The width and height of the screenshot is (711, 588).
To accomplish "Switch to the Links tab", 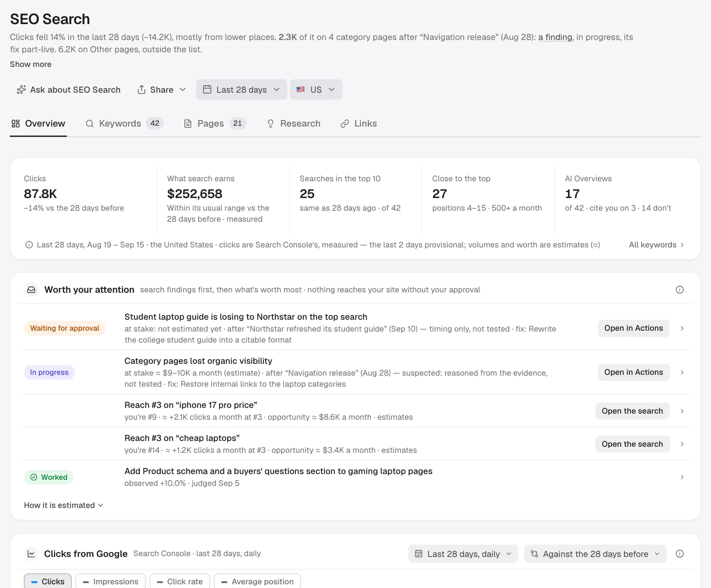I will 359,123.
